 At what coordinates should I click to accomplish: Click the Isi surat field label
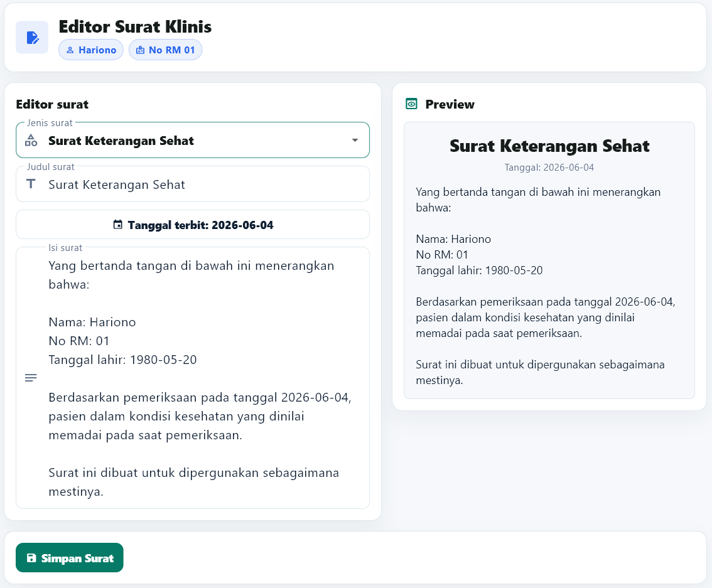coord(65,248)
